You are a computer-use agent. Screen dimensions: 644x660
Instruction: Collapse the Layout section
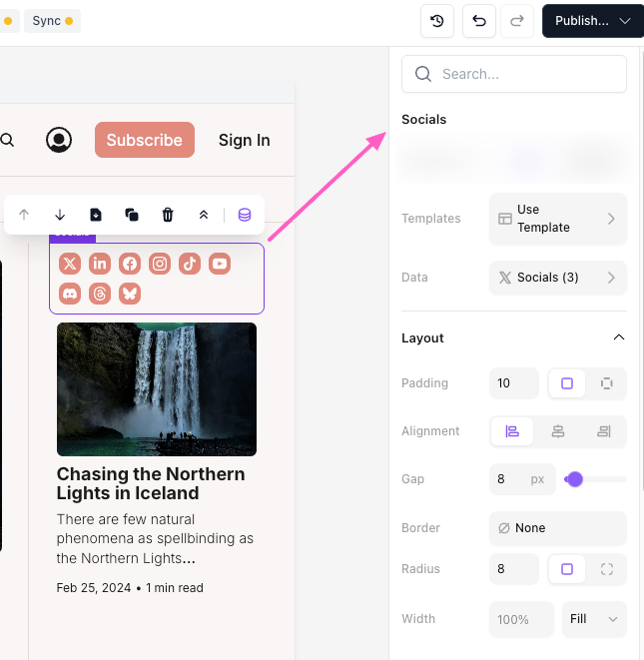tap(618, 338)
